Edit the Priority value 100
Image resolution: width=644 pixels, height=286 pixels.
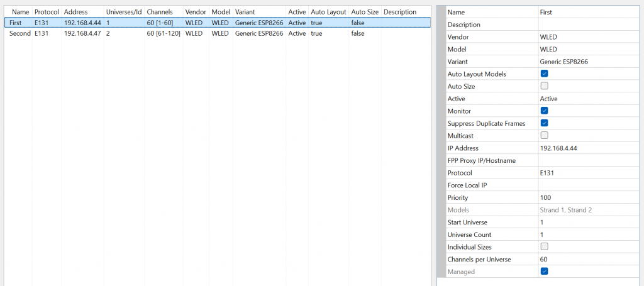(x=588, y=197)
